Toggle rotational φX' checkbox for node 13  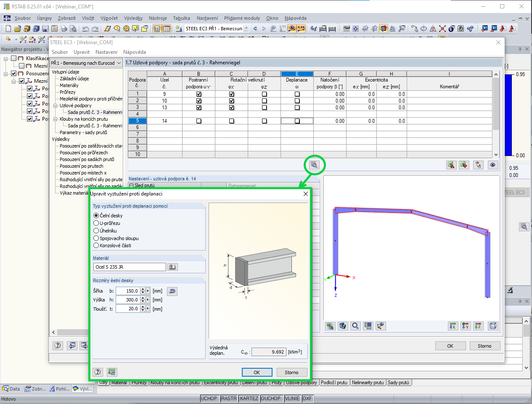[x=231, y=108]
